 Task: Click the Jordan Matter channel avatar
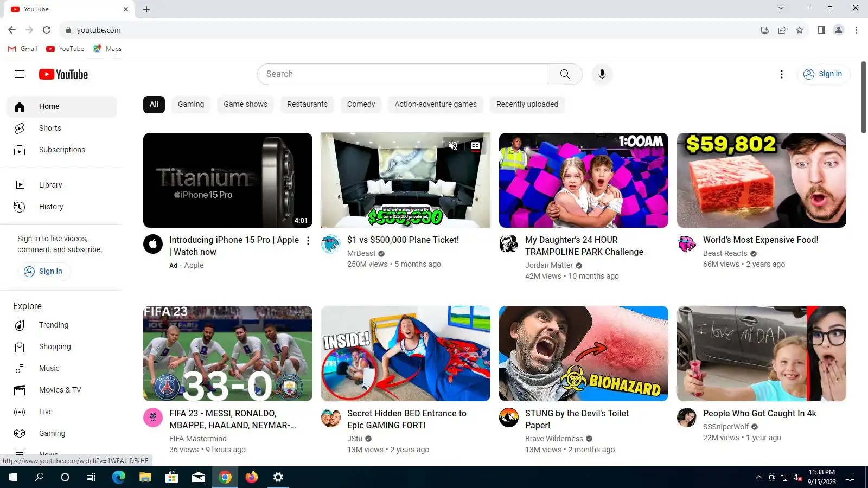509,244
